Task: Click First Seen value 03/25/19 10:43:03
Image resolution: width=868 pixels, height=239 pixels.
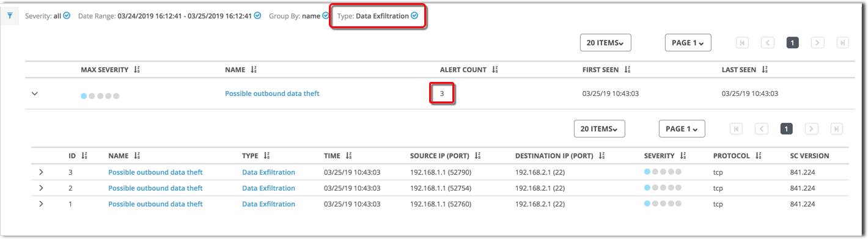Action: pos(611,94)
